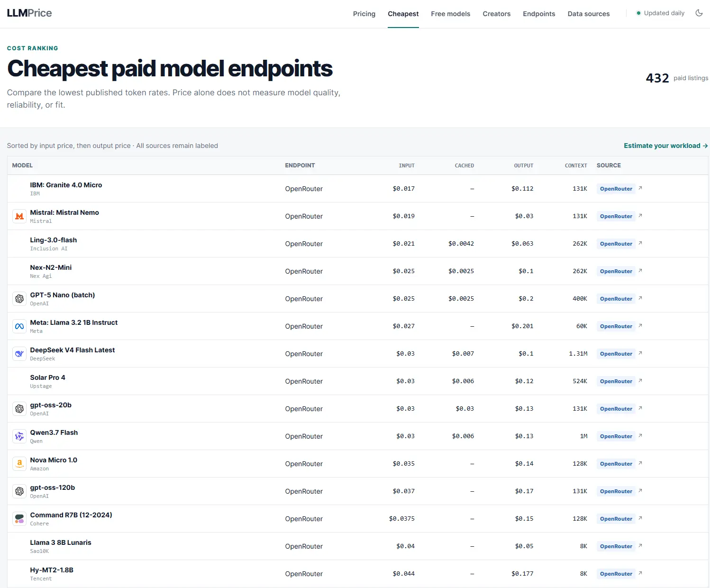
Task: Click the DeepSeek whale logo icon
Action: [x=19, y=354]
